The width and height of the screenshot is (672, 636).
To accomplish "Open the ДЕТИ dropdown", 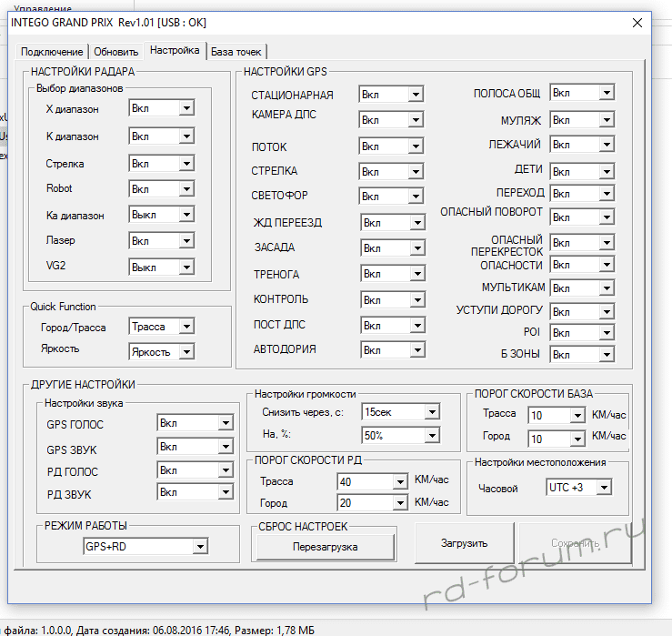I will click(x=582, y=172).
